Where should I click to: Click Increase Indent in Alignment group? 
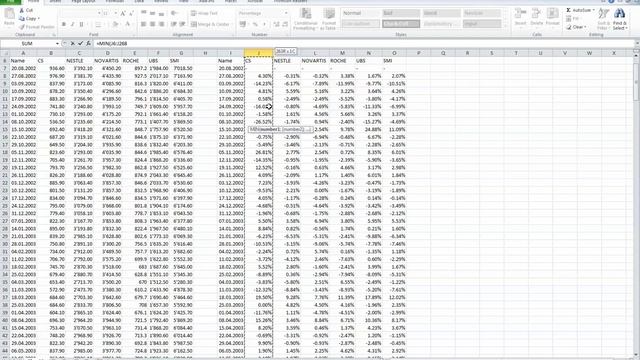182,24
